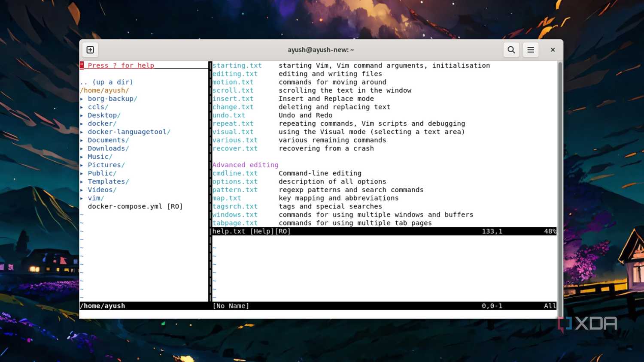Open the map.txt help tag
Viewport: 644px width, 362px height.
pyautogui.click(x=227, y=198)
